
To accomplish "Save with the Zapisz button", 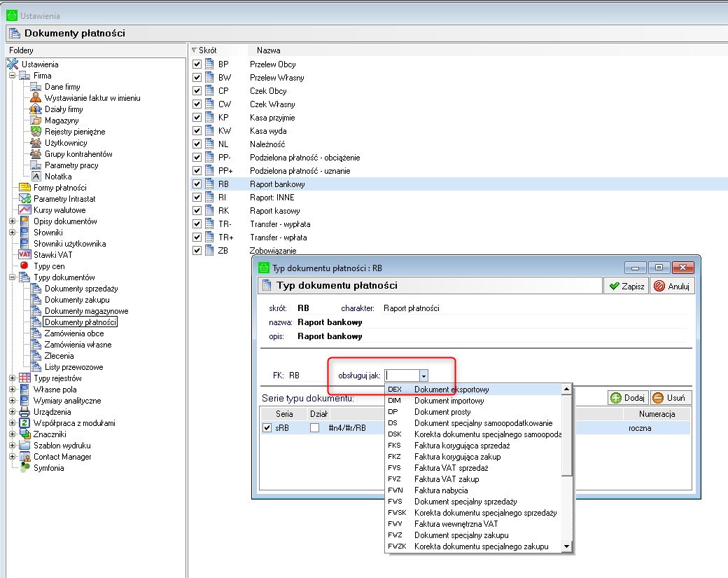I will tap(626, 287).
